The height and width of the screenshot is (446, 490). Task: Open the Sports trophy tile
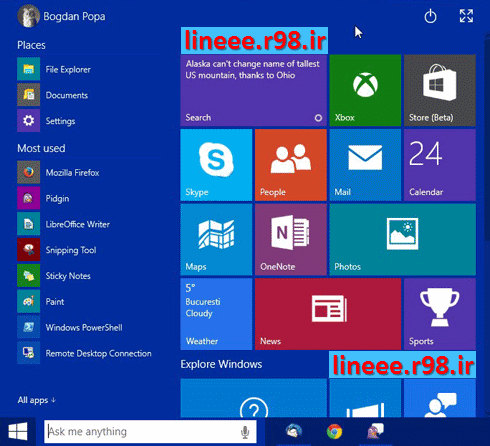coord(440,314)
